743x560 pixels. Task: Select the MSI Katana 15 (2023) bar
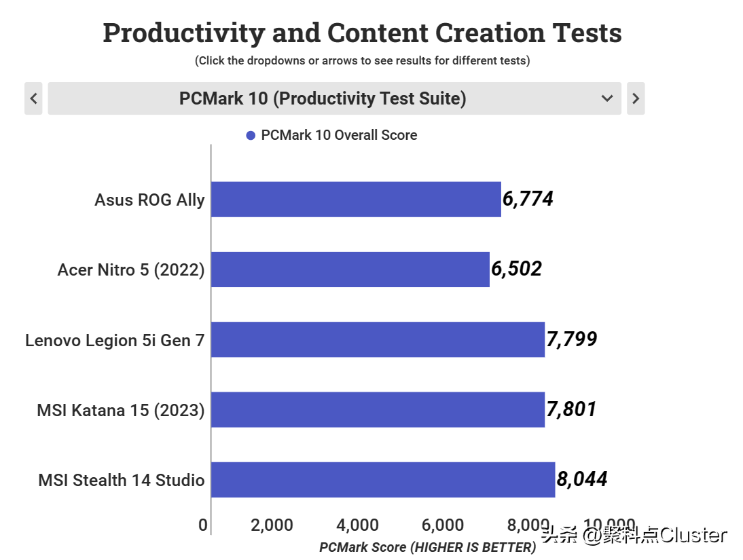coord(378,409)
